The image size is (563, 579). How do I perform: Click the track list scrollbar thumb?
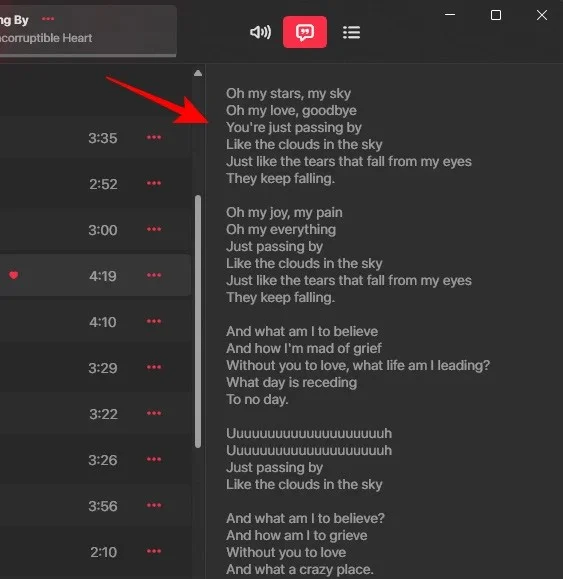[198, 321]
